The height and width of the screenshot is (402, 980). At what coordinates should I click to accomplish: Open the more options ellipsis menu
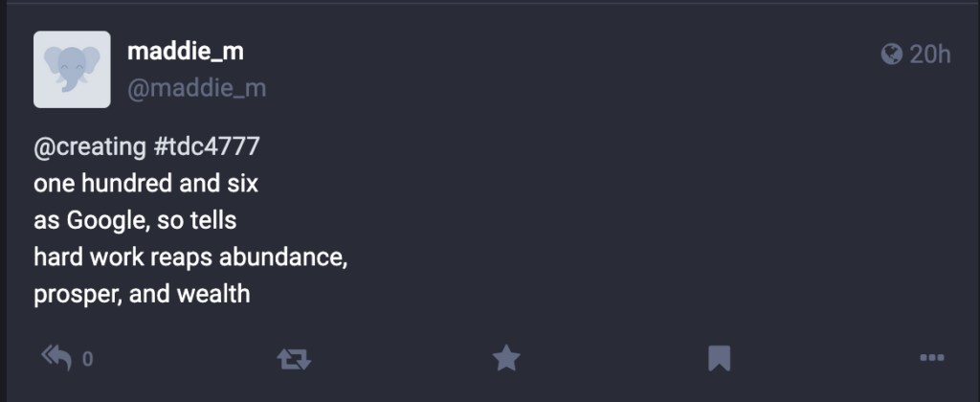931,359
